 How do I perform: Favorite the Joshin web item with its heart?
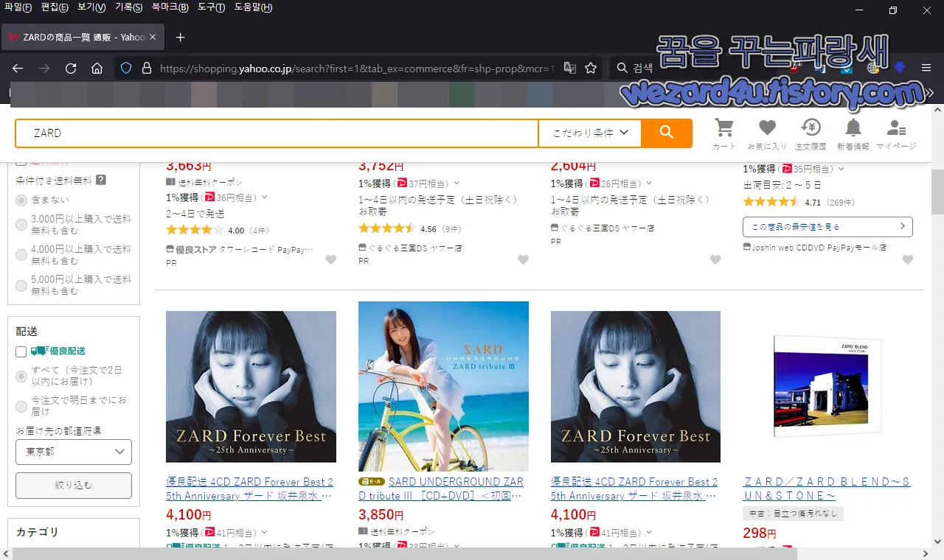(908, 259)
